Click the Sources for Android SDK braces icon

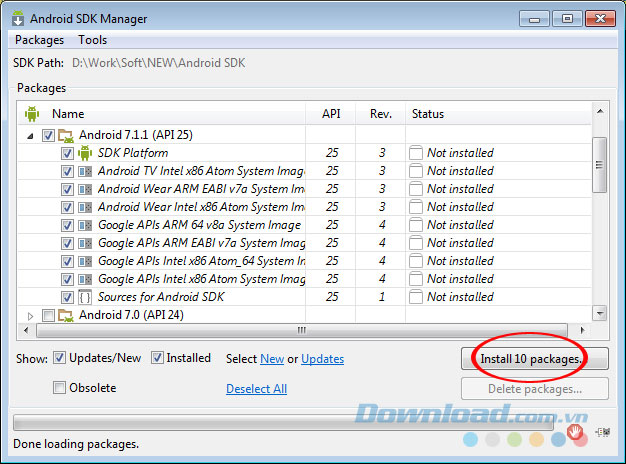coord(85,297)
